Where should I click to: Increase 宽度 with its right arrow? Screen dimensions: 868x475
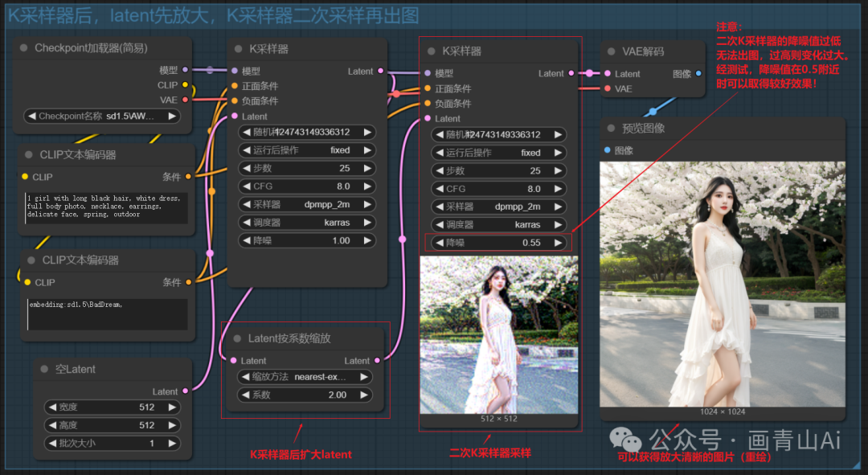172,407
